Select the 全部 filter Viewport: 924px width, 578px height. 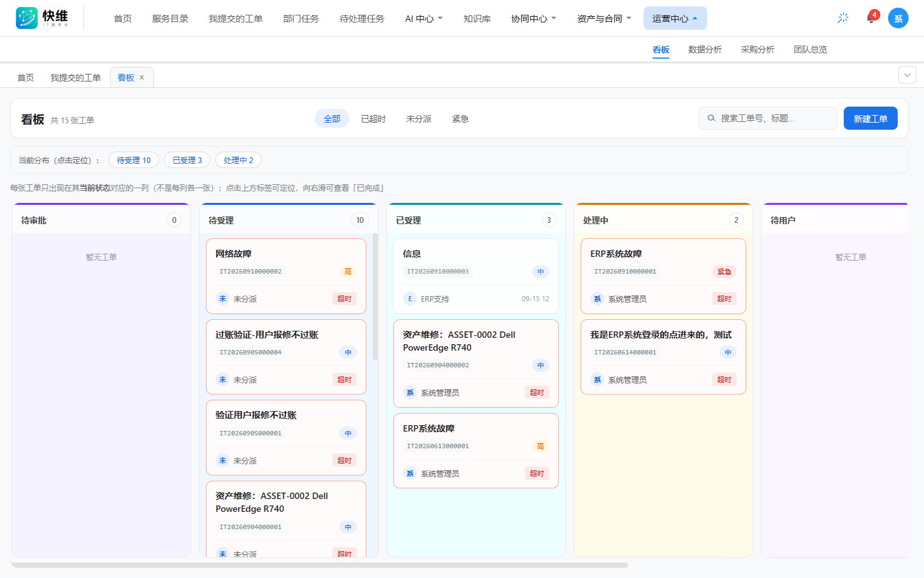(332, 119)
